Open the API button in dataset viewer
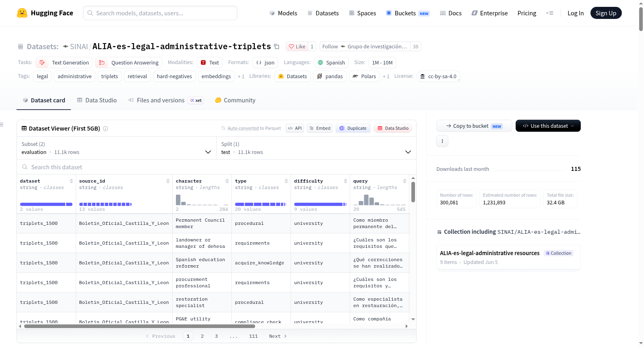 [x=295, y=128]
